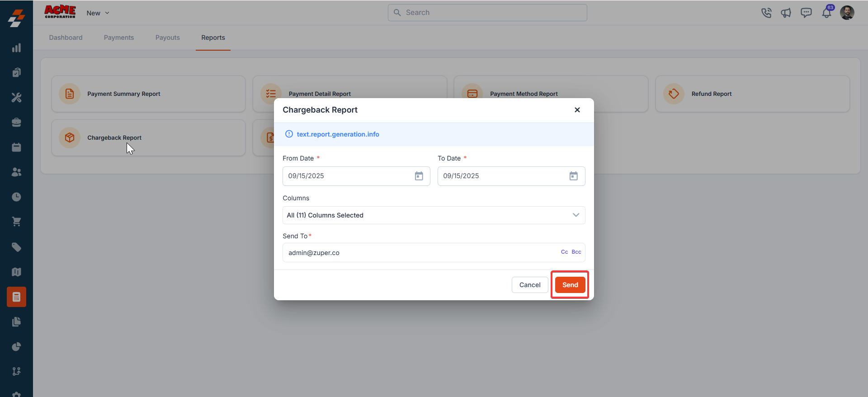The width and height of the screenshot is (868, 397).
Task: Open the megaphone announcements icon
Action: (786, 13)
